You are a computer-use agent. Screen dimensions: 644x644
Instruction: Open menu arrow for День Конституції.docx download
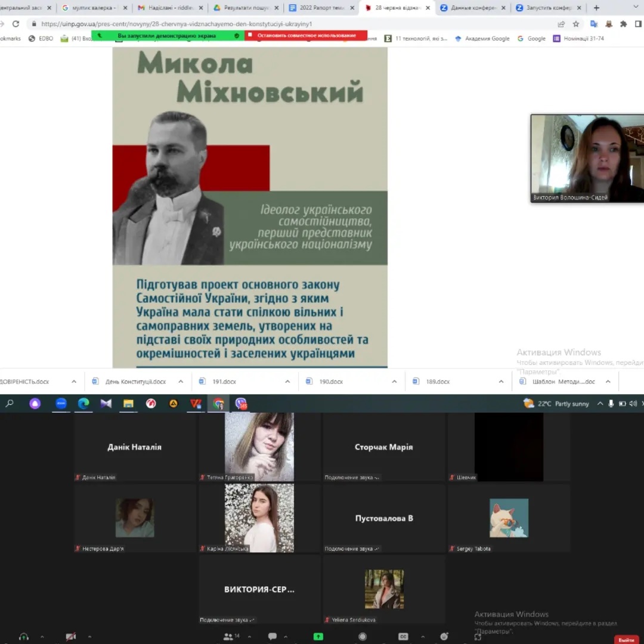180,382
